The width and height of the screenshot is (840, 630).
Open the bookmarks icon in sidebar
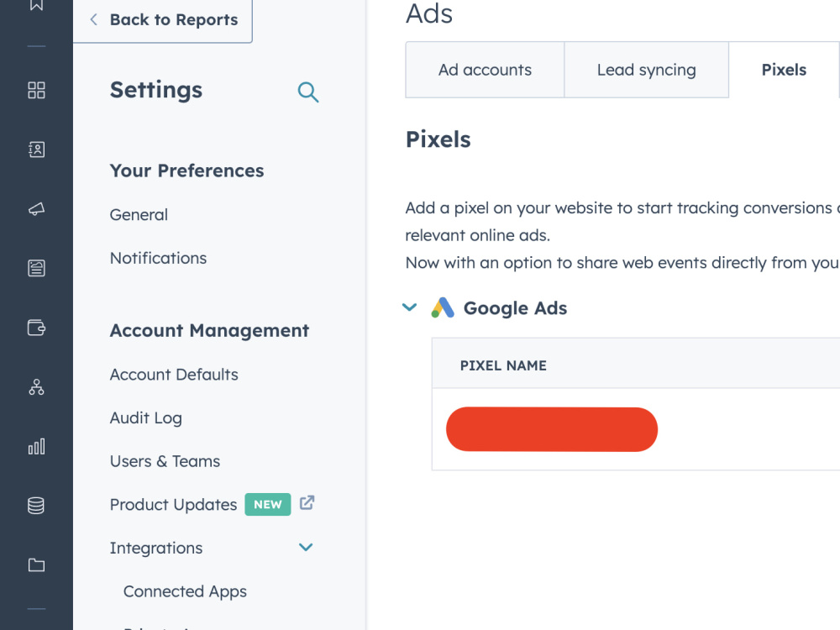36,5
